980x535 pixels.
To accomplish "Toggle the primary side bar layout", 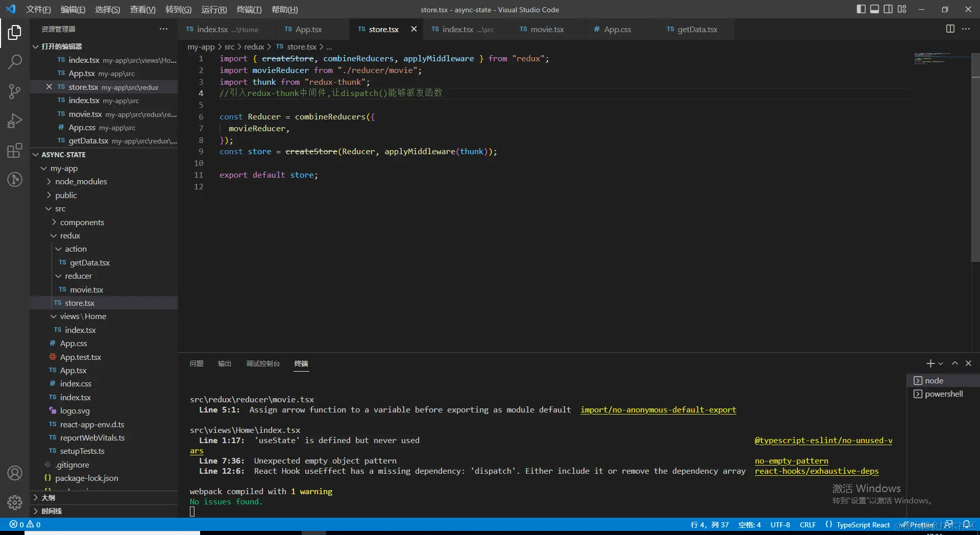I will tap(861, 9).
